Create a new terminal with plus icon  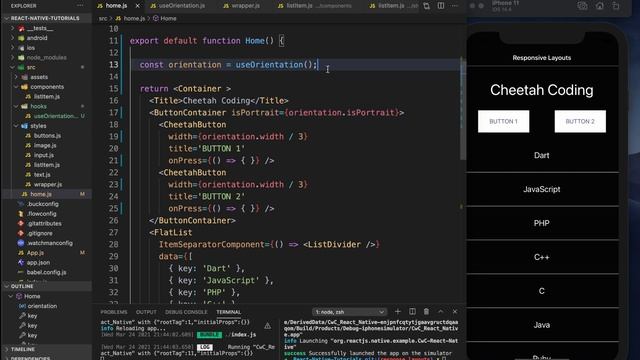(x=398, y=312)
